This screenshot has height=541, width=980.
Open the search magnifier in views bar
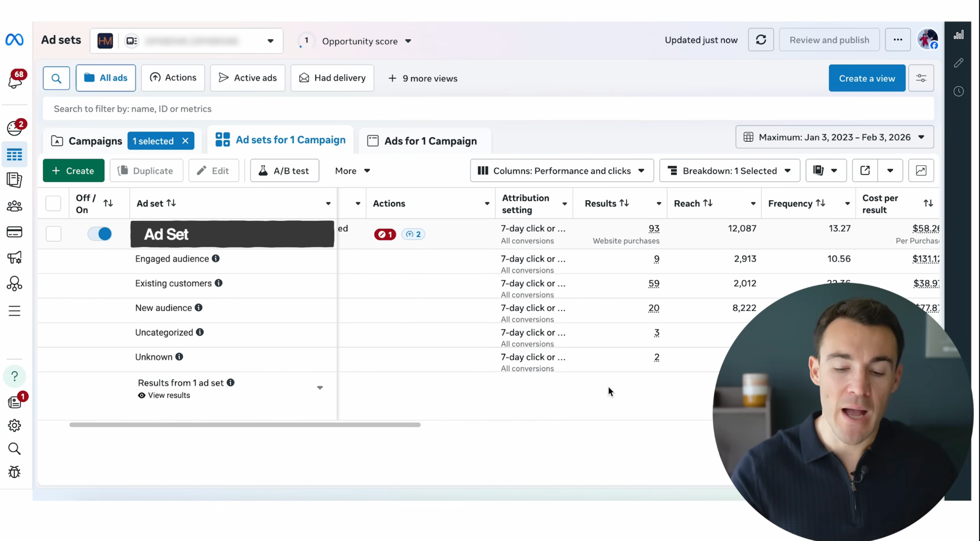pos(56,78)
